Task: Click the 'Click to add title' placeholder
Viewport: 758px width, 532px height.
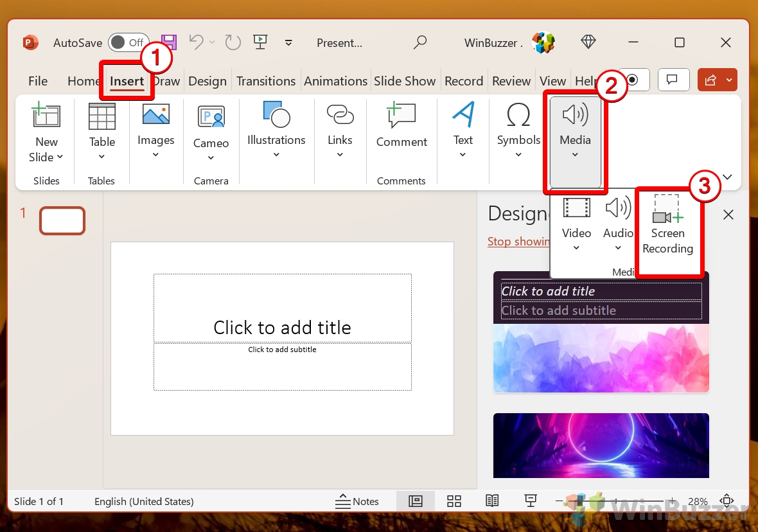Action: [x=282, y=308]
